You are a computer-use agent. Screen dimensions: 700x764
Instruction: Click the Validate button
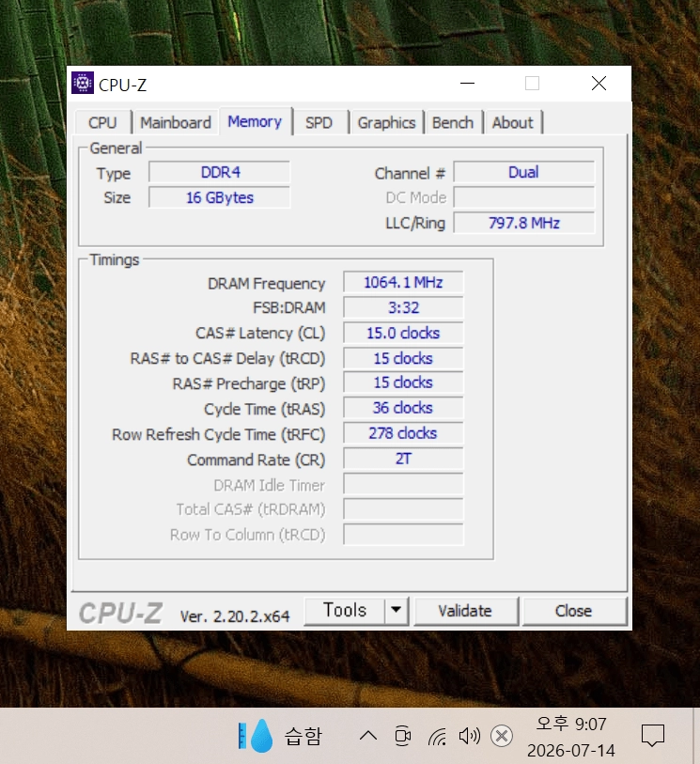point(465,611)
